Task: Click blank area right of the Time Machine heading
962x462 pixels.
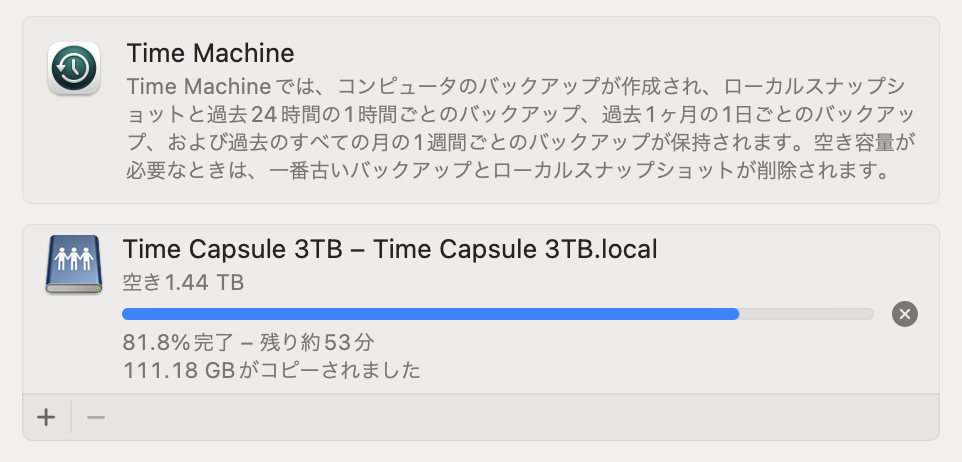Action: tap(600, 53)
